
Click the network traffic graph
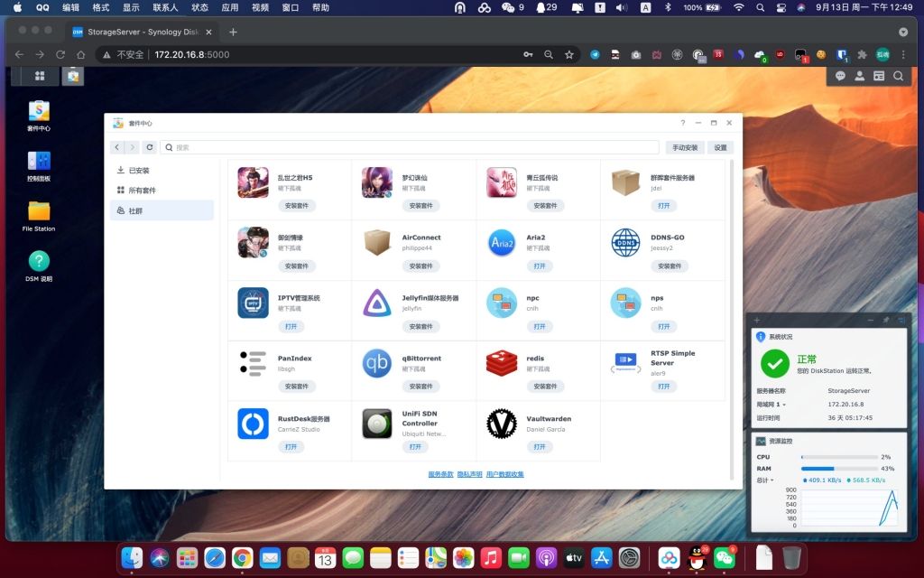[849, 508]
